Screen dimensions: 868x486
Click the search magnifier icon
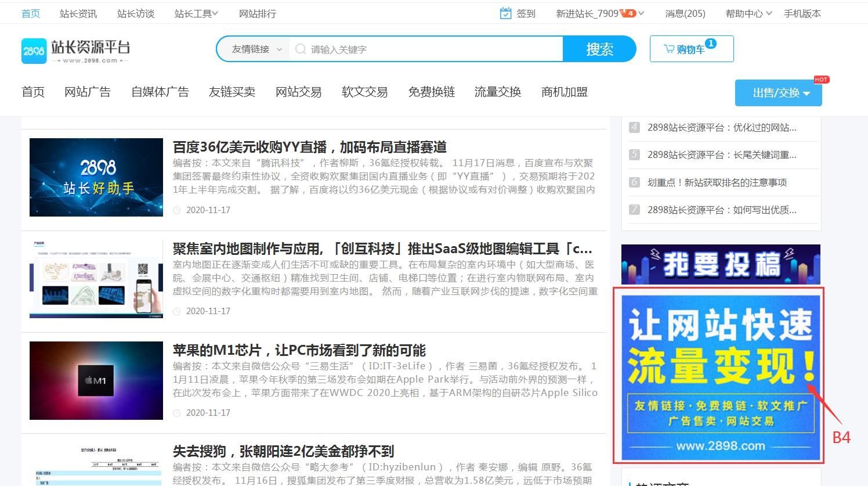pos(301,49)
